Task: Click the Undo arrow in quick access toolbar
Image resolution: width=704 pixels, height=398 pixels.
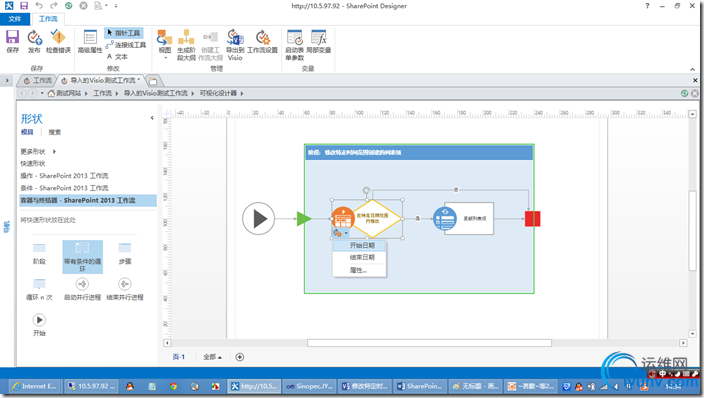Action: coord(39,6)
